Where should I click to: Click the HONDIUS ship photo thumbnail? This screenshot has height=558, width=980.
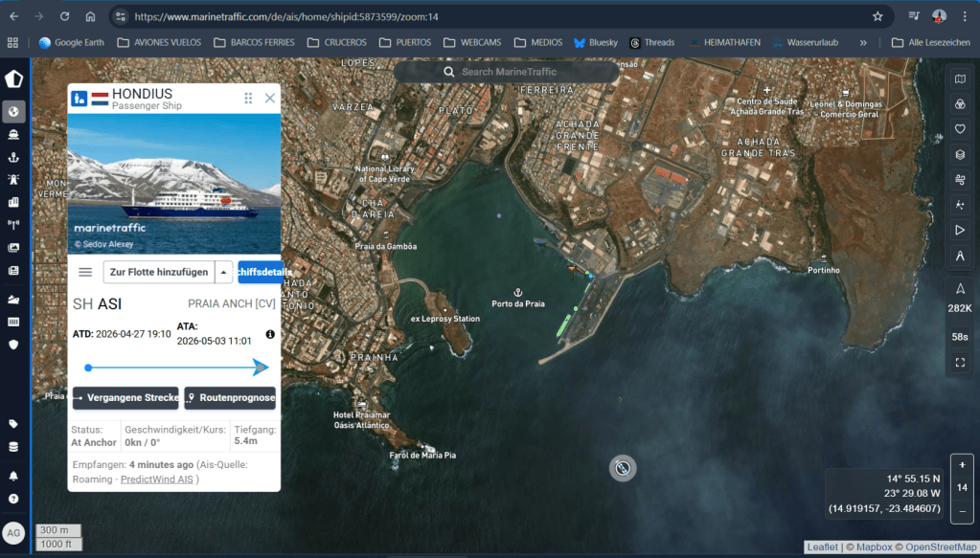click(x=174, y=184)
